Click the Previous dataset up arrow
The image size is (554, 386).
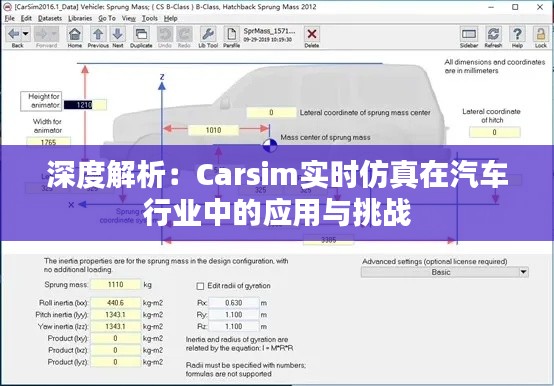pos(98,34)
